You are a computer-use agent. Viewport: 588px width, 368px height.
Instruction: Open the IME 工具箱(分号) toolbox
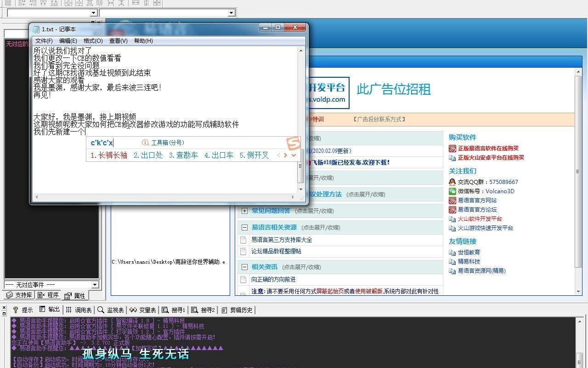163,143
